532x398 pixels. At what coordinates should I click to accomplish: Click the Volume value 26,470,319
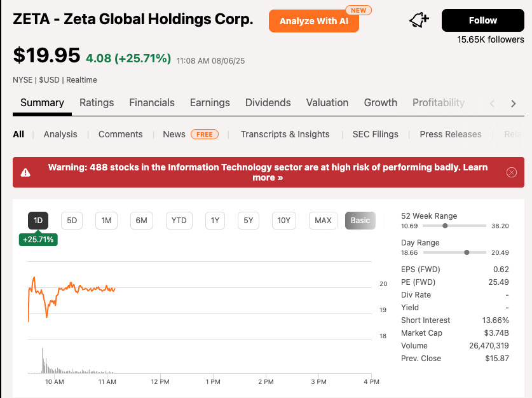489,346
